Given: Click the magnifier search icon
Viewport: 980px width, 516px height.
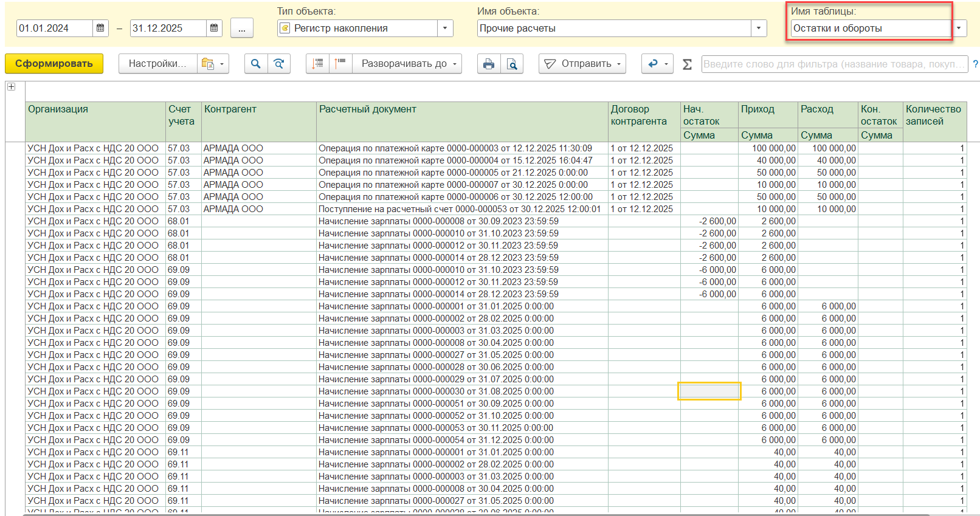Looking at the screenshot, I should coord(256,64).
